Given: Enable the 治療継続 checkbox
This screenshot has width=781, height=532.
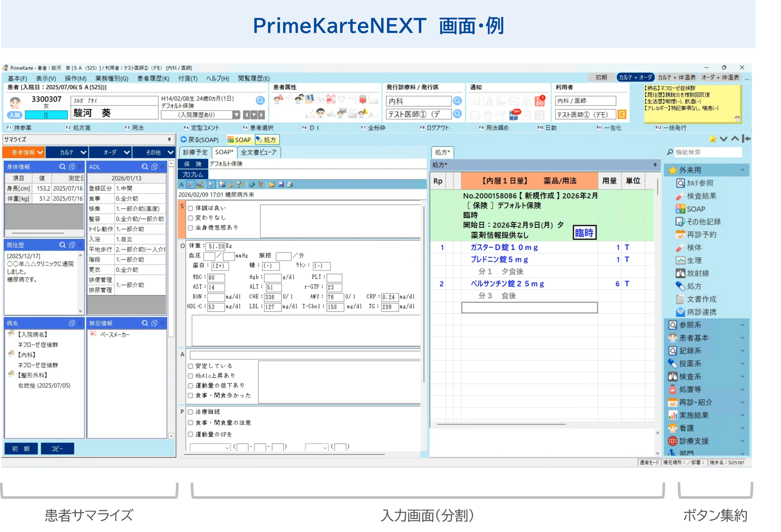Looking at the screenshot, I should tap(191, 412).
